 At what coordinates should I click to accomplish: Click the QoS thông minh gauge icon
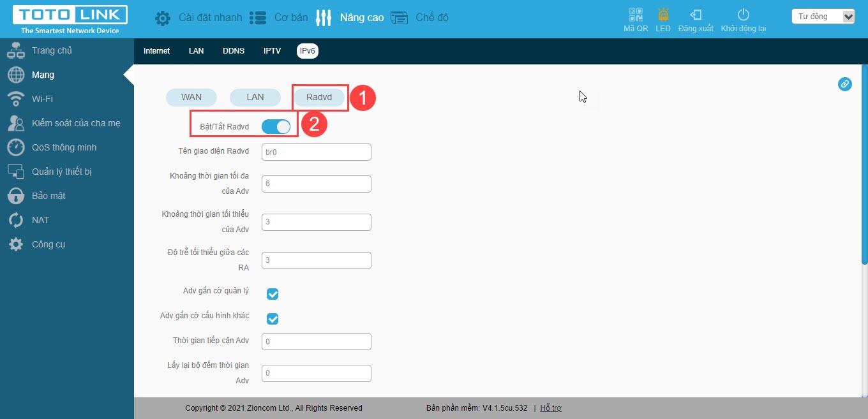coord(16,147)
